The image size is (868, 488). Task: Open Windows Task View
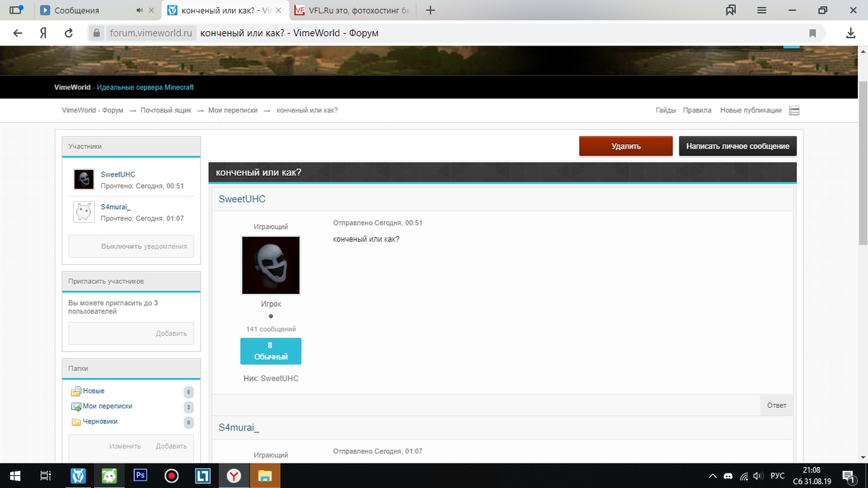[x=45, y=476]
